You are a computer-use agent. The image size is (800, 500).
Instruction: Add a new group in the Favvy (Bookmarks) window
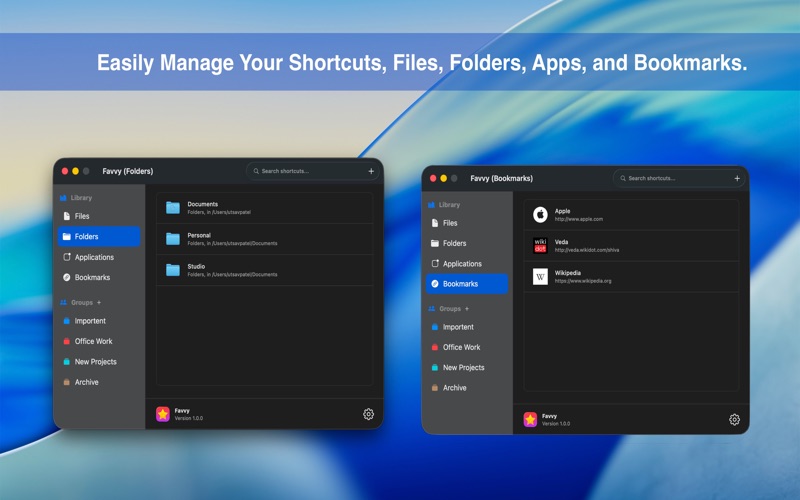tap(467, 309)
